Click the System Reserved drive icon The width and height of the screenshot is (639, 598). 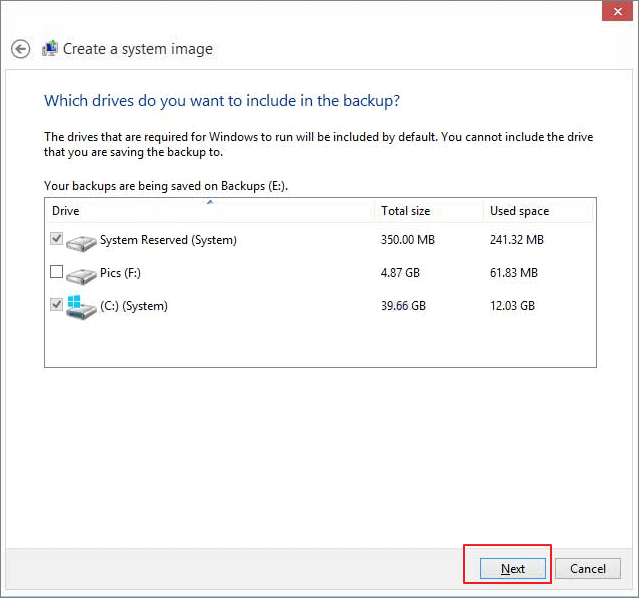pyautogui.click(x=82, y=243)
